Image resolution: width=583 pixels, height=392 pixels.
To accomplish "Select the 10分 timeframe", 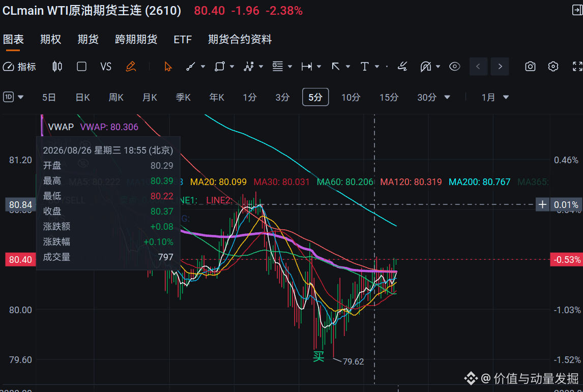I will 351,97.
